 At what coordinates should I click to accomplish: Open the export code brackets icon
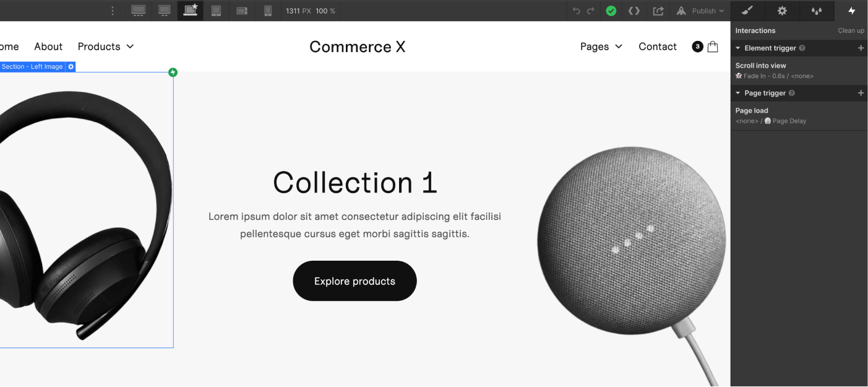click(634, 11)
